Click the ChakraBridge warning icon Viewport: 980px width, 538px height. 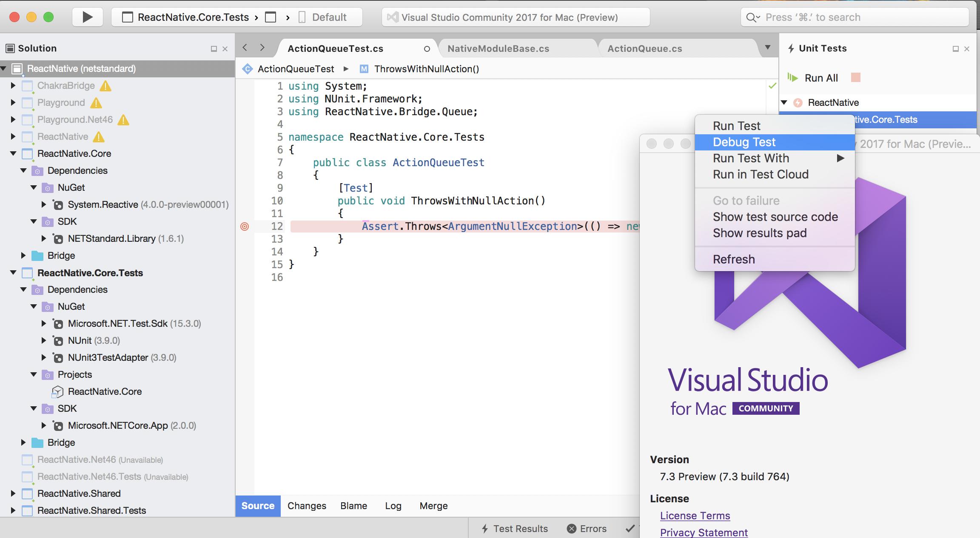coord(105,86)
